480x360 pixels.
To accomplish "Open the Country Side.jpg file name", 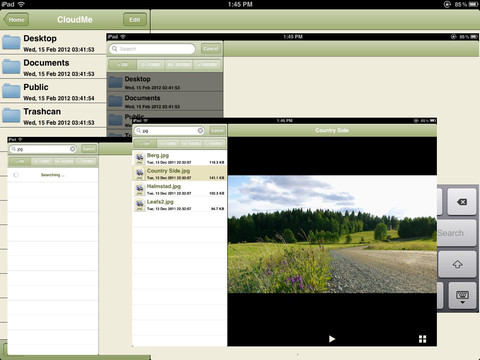I will (168, 171).
